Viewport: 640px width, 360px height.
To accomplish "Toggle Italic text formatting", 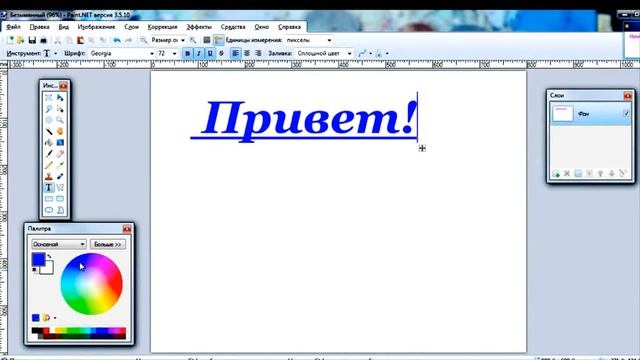I will point(199,53).
